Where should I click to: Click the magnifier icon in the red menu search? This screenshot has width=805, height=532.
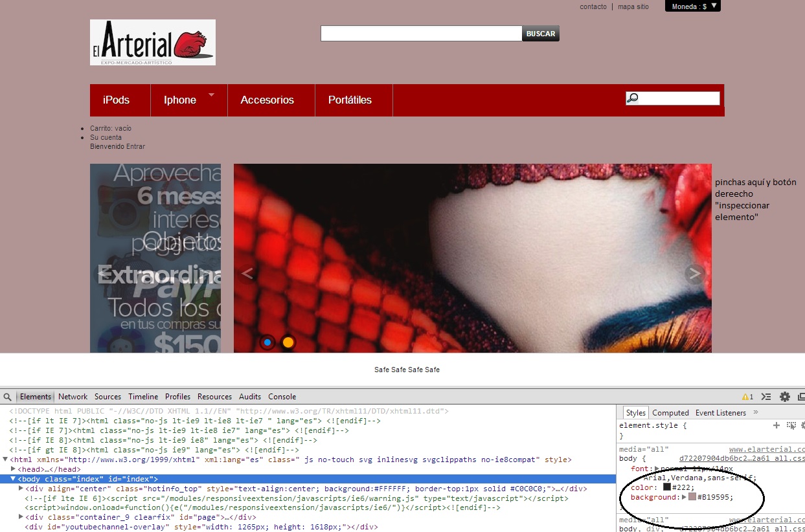pyautogui.click(x=633, y=98)
